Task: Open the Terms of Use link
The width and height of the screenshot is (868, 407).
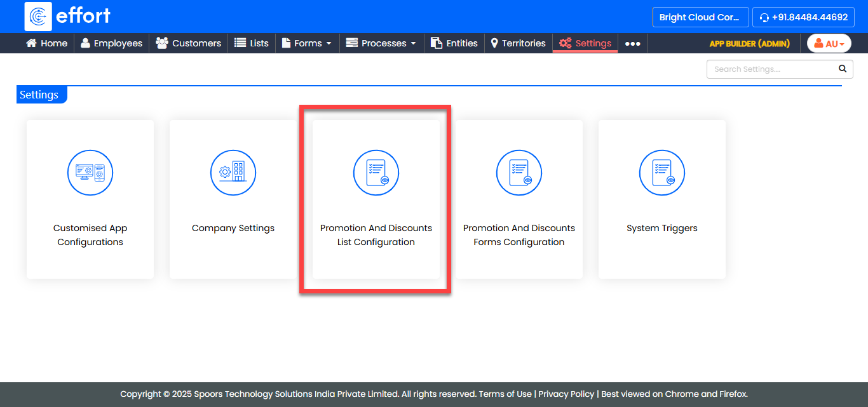Action: 505,394
